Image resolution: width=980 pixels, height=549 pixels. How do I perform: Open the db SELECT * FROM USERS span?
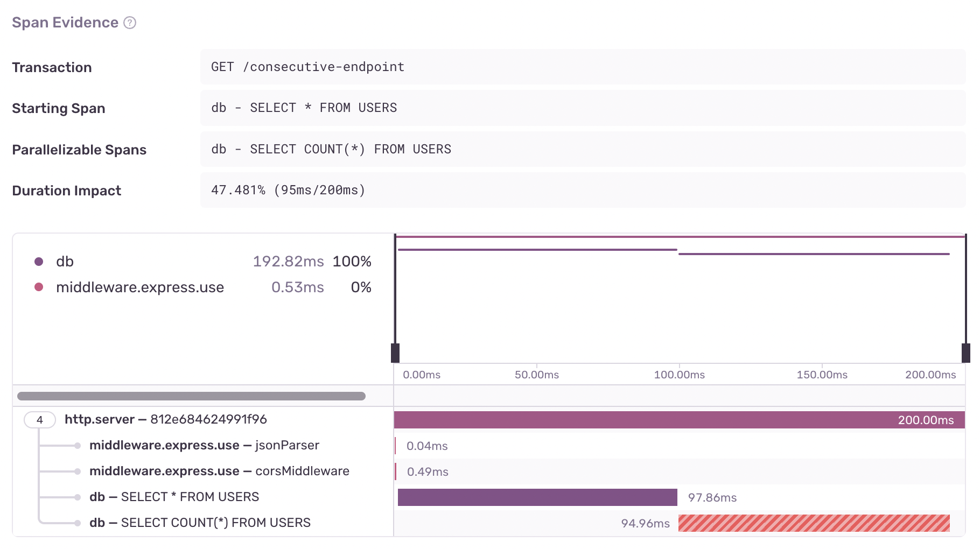174,497
